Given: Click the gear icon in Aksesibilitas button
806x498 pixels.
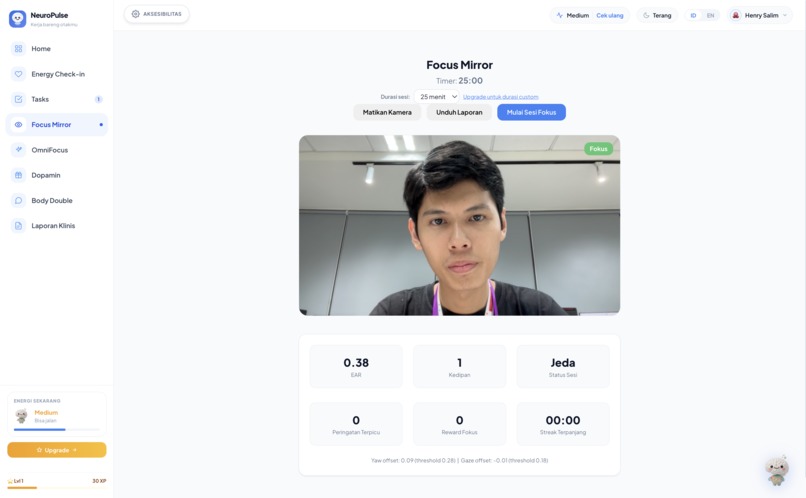Looking at the screenshot, I should (136, 14).
